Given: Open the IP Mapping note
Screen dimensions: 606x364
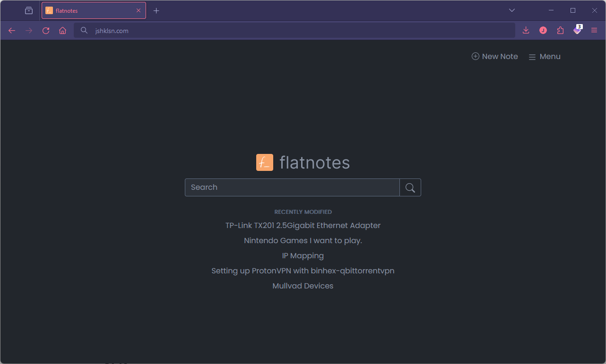Looking at the screenshot, I should tap(303, 256).
